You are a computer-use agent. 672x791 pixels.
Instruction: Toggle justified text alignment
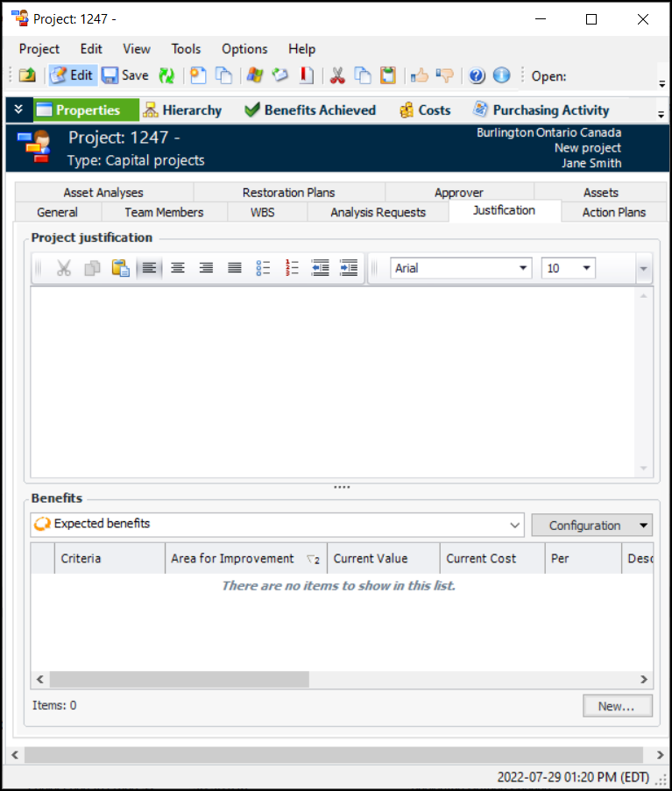(235, 268)
